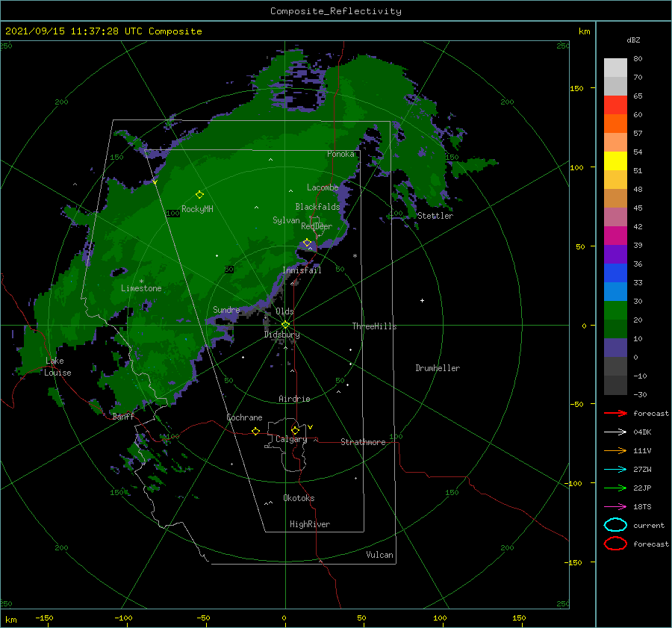Click the Sundre label
The image size is (672, 628).
click(x=226, y=309)
